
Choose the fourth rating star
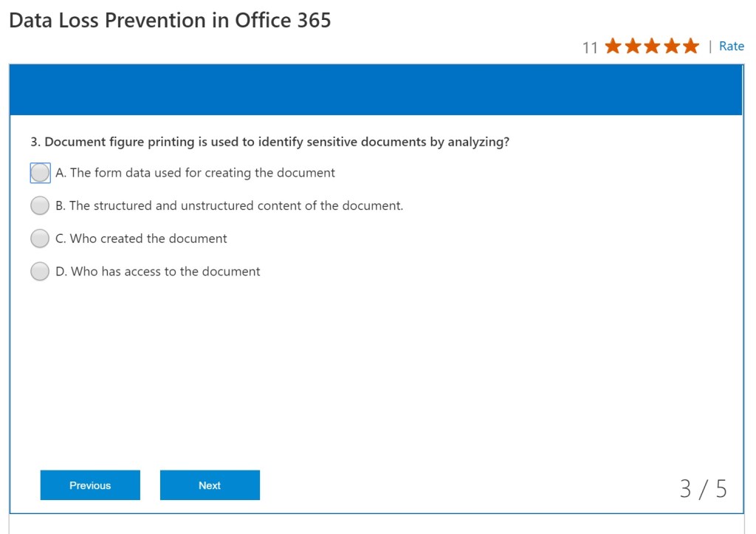pyautogui.click(x=671, y=47)
